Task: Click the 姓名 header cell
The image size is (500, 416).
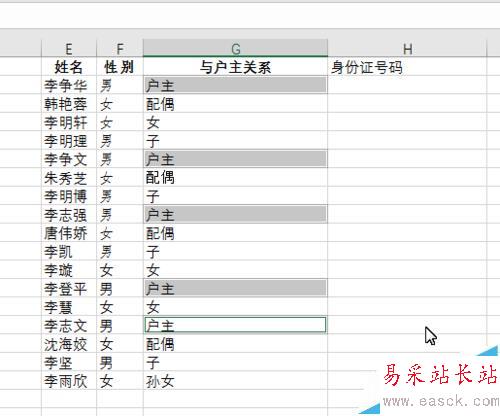Action: 69,67
